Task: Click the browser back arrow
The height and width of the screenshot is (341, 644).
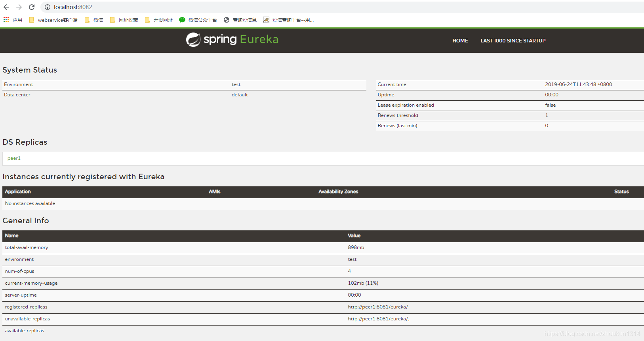Action: pos(6,7)
